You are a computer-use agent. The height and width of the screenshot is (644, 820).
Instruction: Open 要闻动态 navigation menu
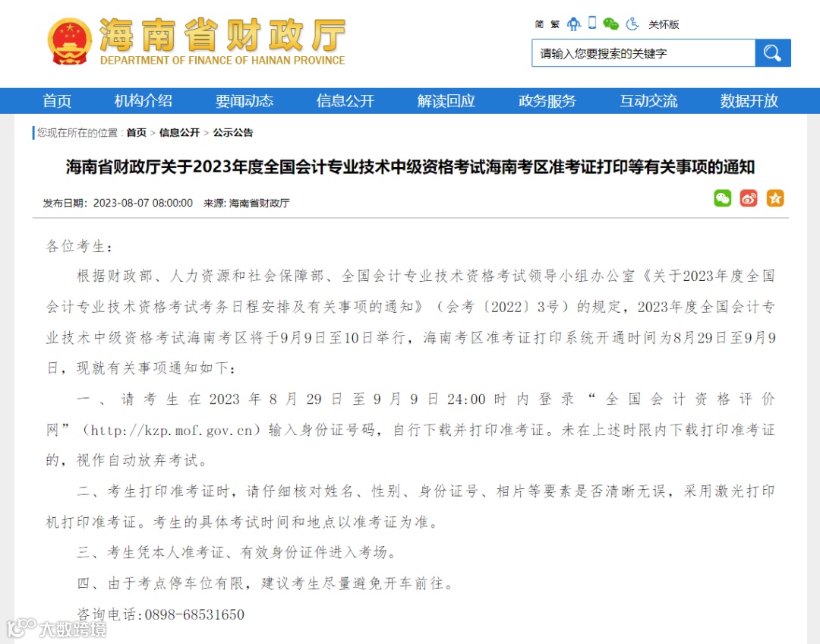point(244,100)
